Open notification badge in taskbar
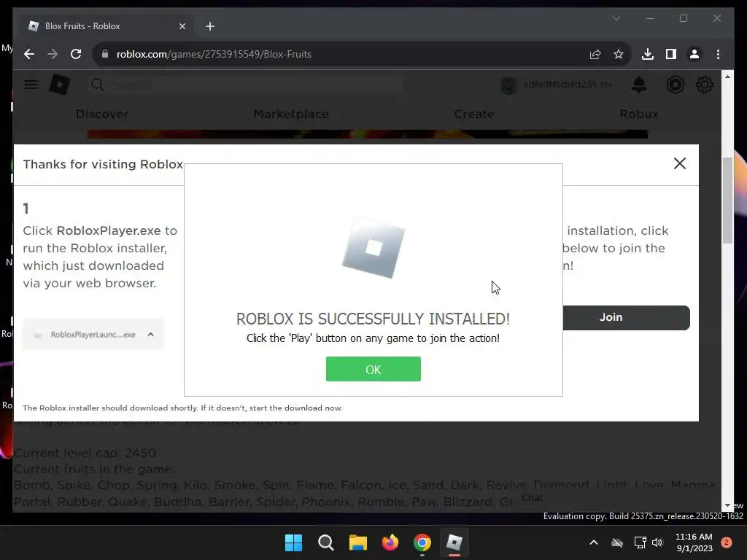The width and height of the screenshot is (747, 560). click(x=727, y=542)
